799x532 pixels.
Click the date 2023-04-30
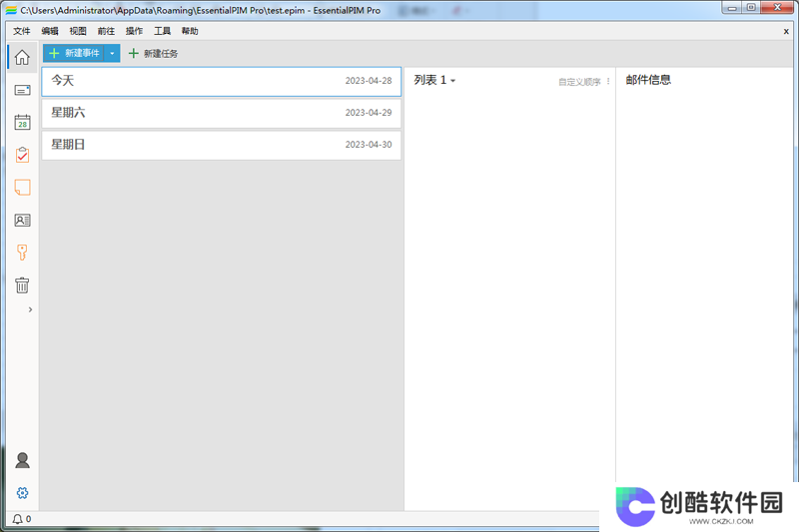click(369, 145)
